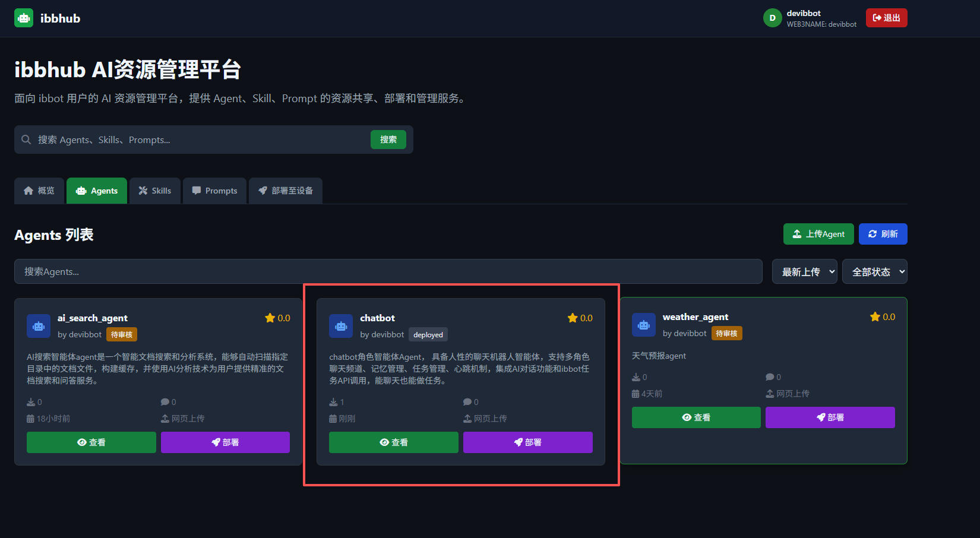980x538 pixels.
Task: Open the 全部状态 filter dropdown
Action: click(874, 271)
